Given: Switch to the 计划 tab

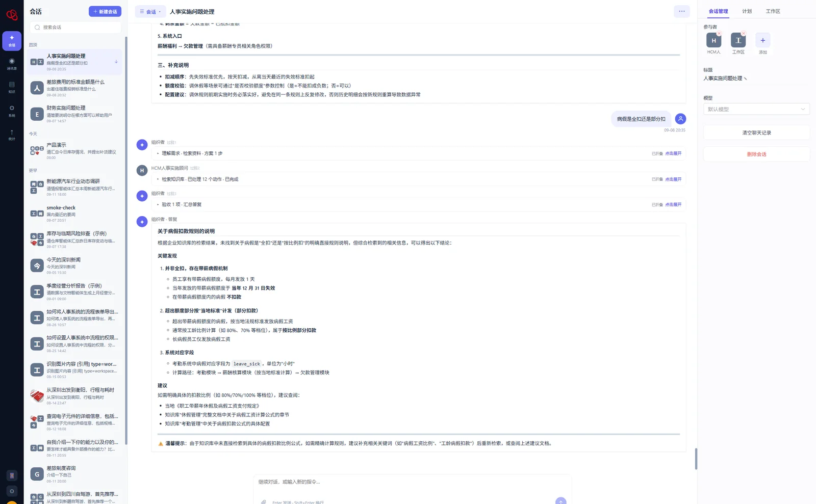Looking at the screenshot, I should pyautogui.click(x=747, y=11).
